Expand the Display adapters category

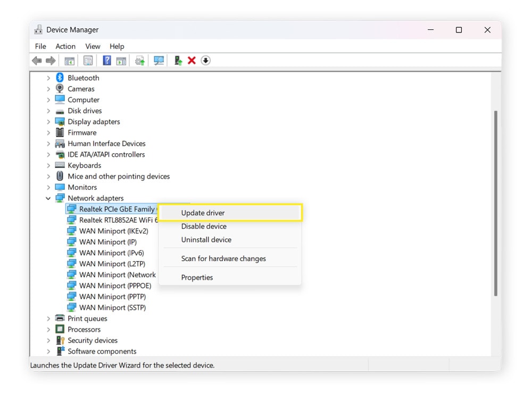coord(48,121)
